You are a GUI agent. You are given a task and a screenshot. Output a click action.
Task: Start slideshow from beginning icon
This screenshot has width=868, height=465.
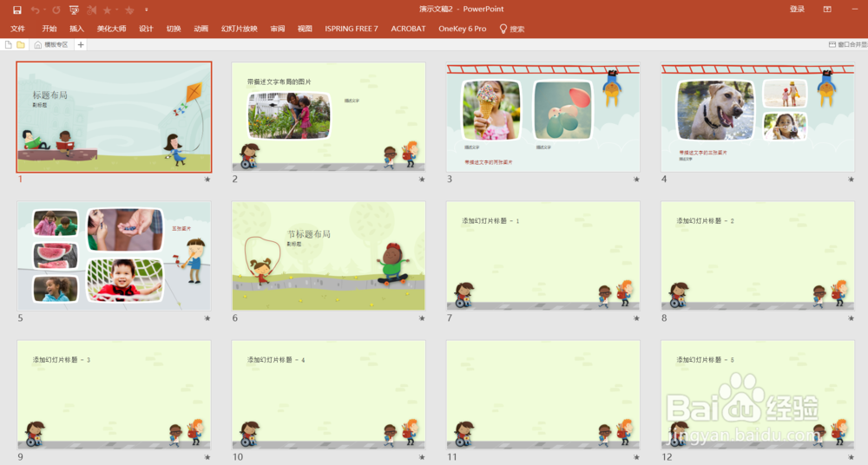coord(74,10)
